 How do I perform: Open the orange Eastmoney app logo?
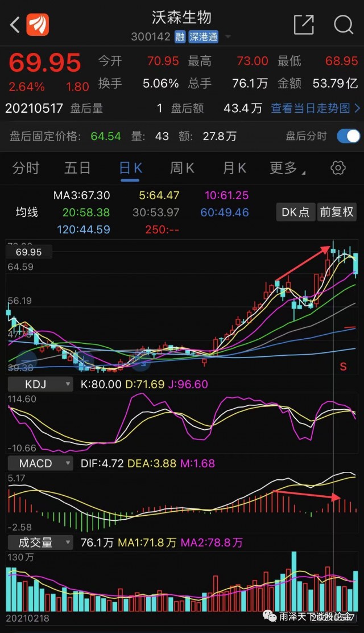pos(38,24)
